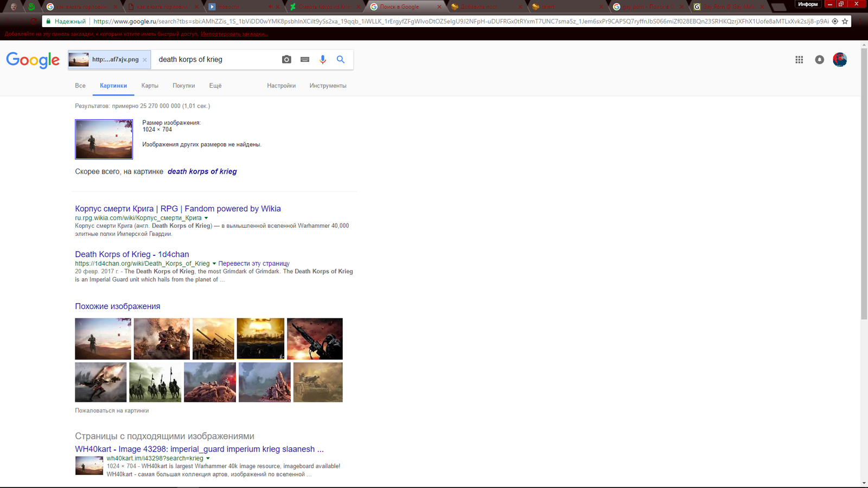Open the Google apps grid

(x=799, y=60)
